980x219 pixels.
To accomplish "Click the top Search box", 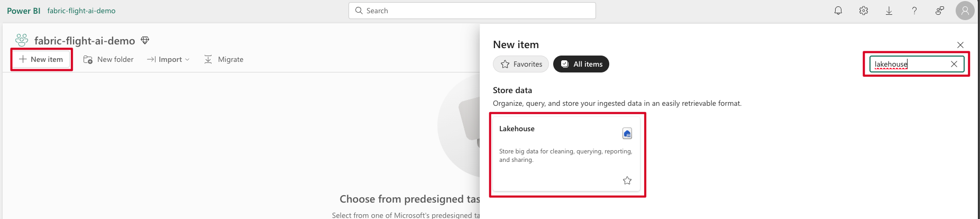I will click(472, 11).
